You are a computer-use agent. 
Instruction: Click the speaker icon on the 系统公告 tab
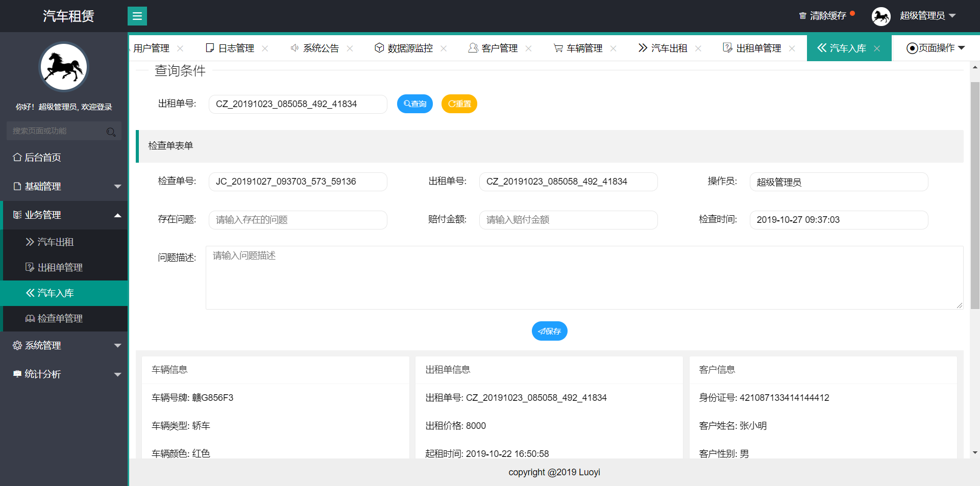tap(295, 48)
